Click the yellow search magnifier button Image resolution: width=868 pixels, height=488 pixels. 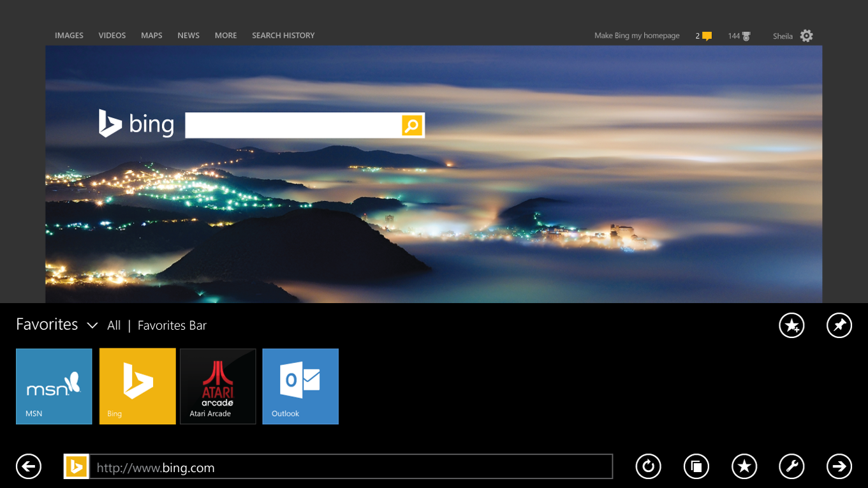coord(412,126)
